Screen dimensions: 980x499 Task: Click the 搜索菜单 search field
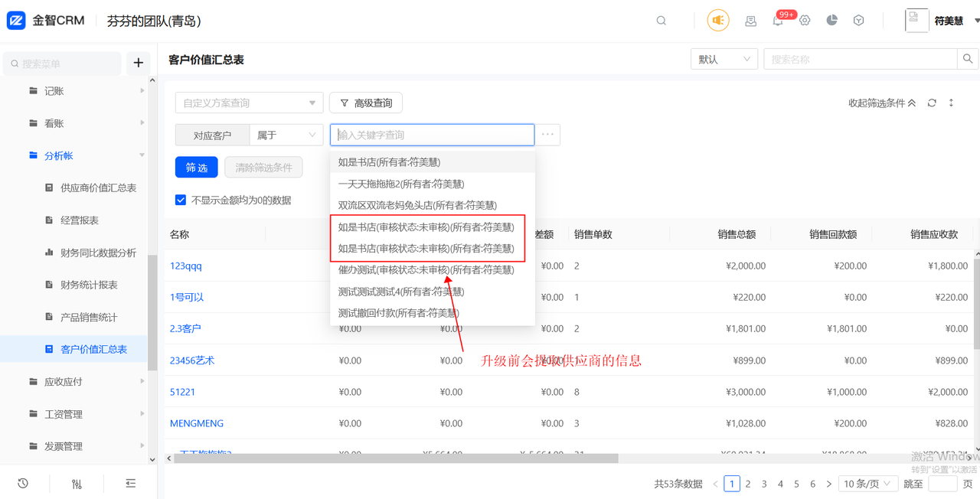[x=63, y=64]
